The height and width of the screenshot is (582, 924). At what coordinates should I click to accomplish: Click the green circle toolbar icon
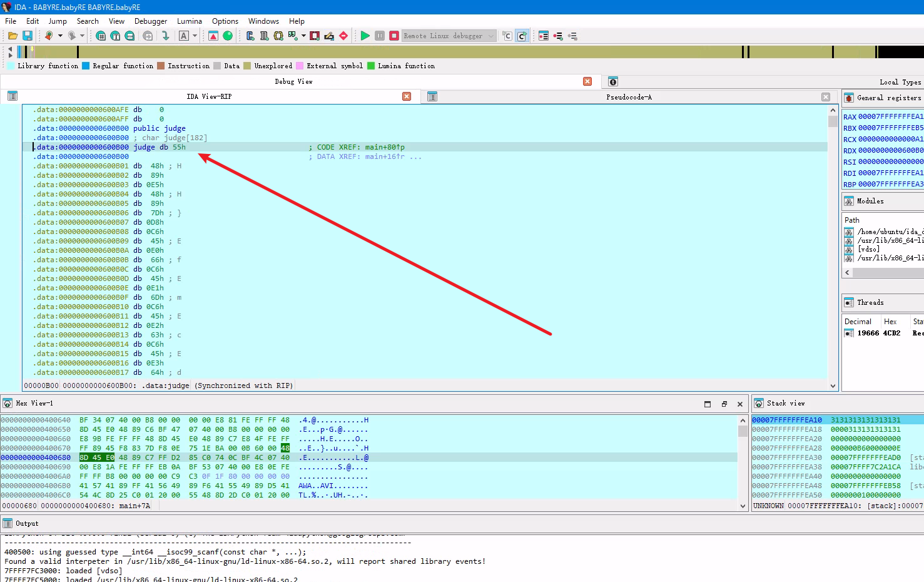click(x=228, y=36)
